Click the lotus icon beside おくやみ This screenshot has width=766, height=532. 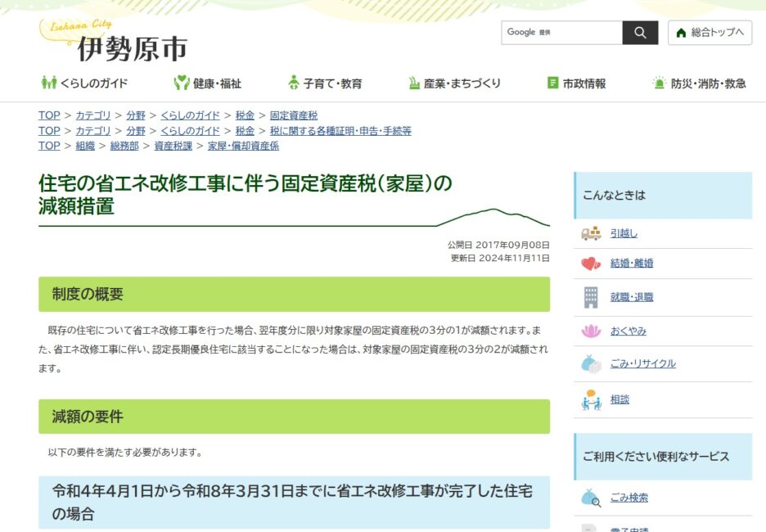coord(591,331)
